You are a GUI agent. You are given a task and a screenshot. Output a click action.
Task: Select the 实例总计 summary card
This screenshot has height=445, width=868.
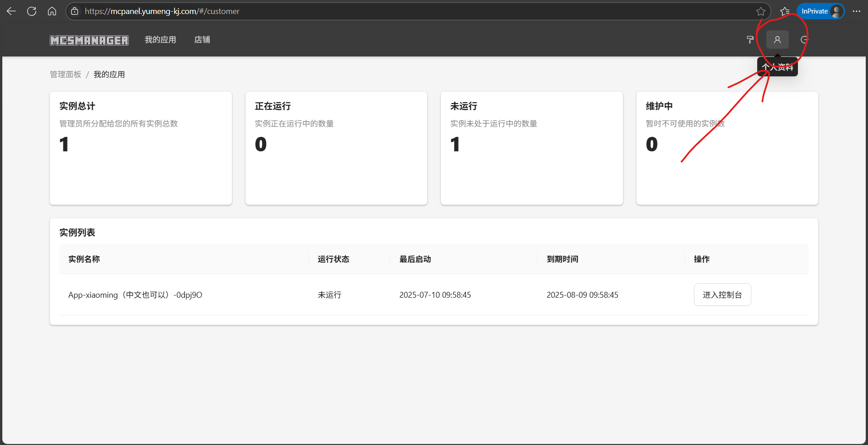141,148
